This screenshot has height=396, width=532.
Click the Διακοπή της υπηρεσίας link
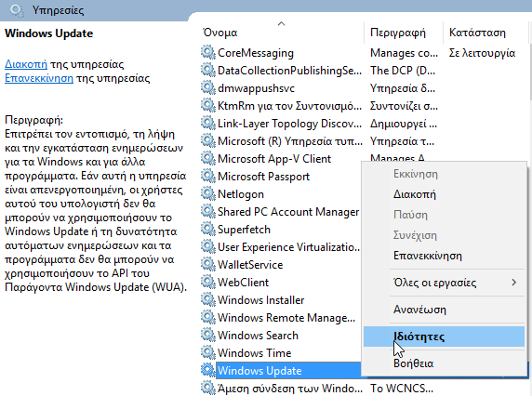(26, 64)
